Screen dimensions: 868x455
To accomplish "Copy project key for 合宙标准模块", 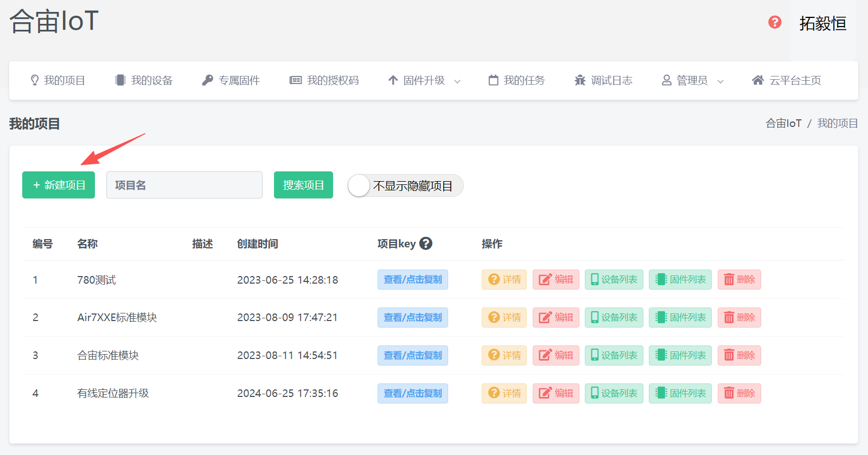I will coord(412,356).
